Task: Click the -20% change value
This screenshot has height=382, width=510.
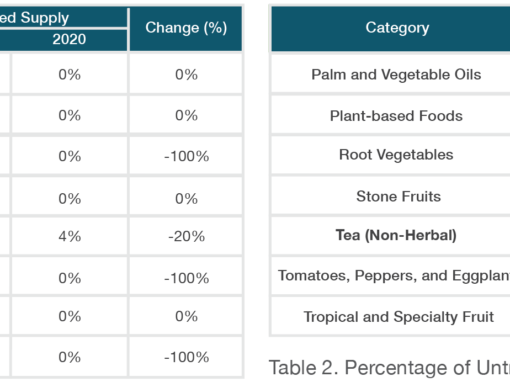Action: 186,236
